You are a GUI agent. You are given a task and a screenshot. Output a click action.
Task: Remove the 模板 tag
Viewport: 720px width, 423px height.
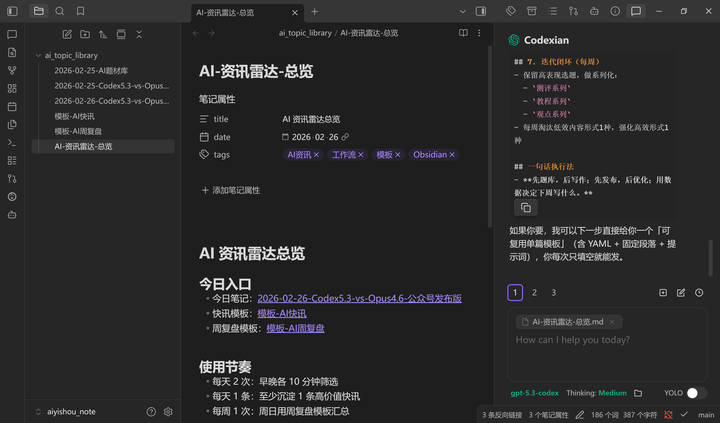pyautogui.click(x=398, y=155)
